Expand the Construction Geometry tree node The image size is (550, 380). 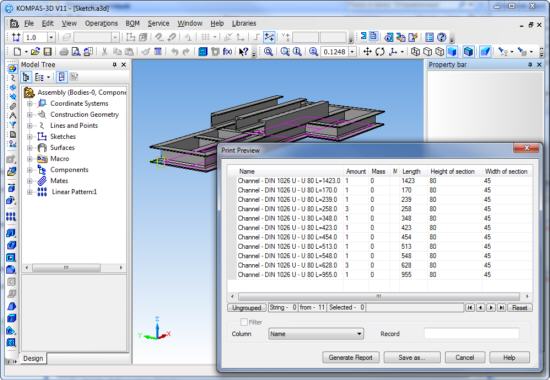[x=30, y=114]
